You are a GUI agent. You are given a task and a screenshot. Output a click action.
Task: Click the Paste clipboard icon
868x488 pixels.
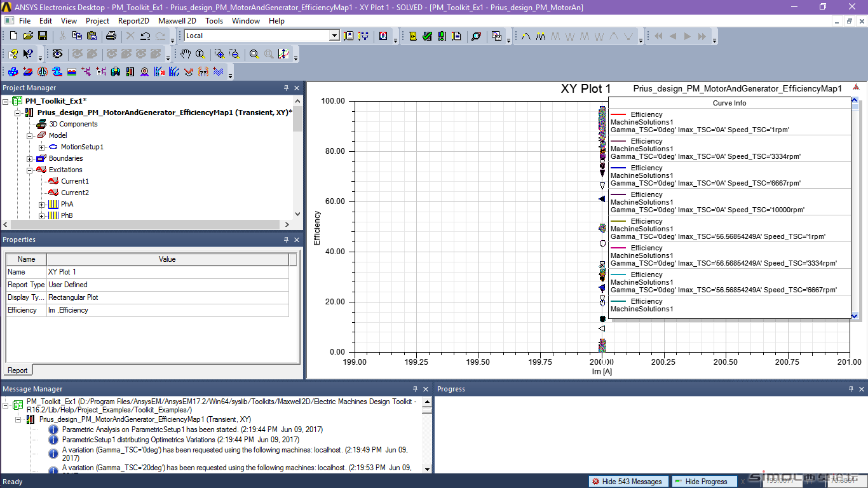coord(92,36)
